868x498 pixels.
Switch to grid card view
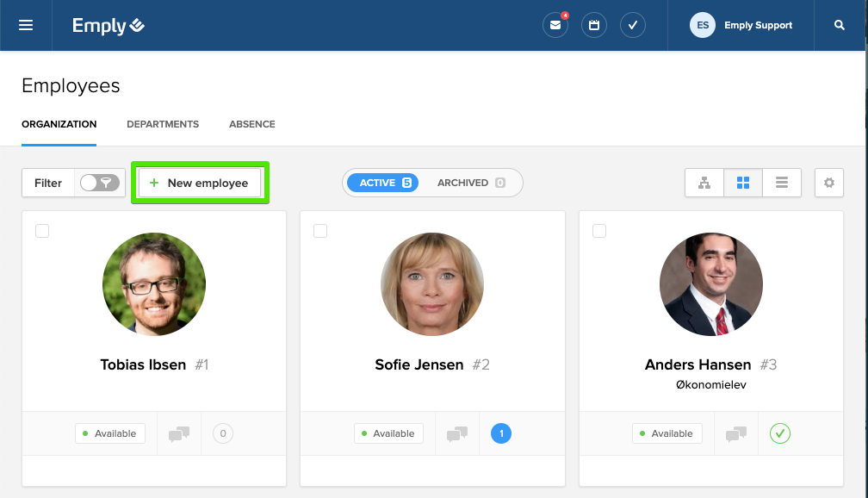click(x=743, y=183)
